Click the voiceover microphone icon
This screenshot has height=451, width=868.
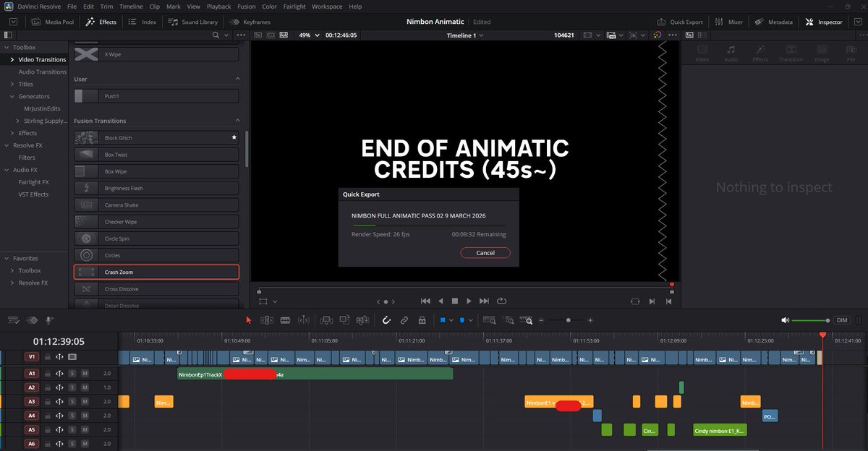coord(49,319)
